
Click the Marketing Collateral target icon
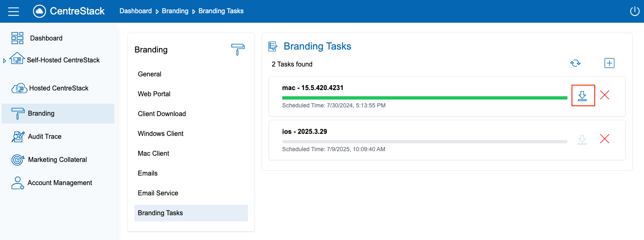[x=18, y=160]
